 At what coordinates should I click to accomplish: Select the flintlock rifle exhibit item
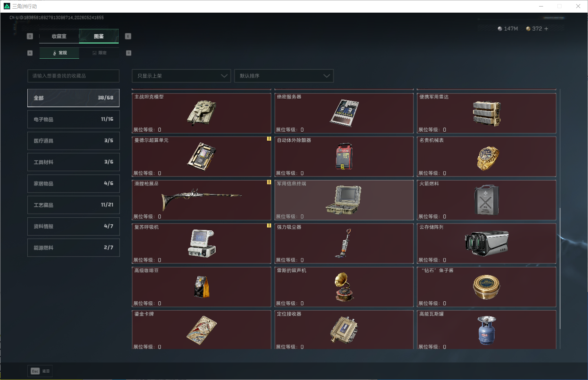(201, 200)
